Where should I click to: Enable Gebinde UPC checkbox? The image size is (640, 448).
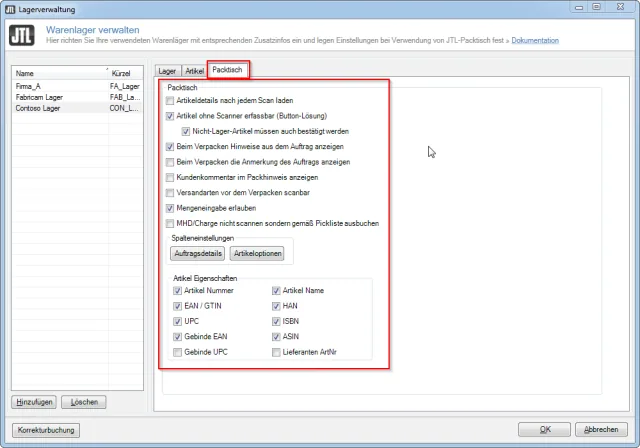pyautogui.click(x=177, y=352)
